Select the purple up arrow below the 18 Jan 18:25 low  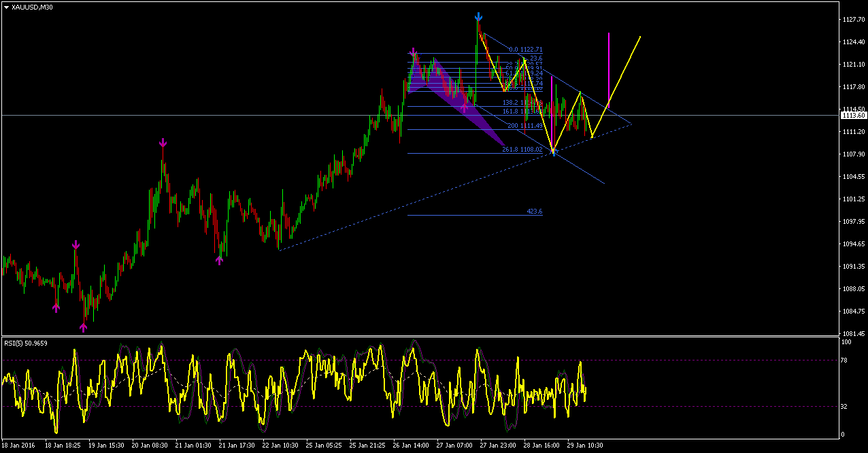tap(56, 307)
